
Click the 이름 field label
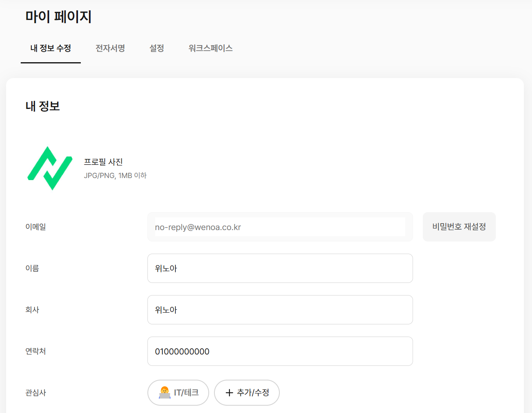tap(32, 268)
